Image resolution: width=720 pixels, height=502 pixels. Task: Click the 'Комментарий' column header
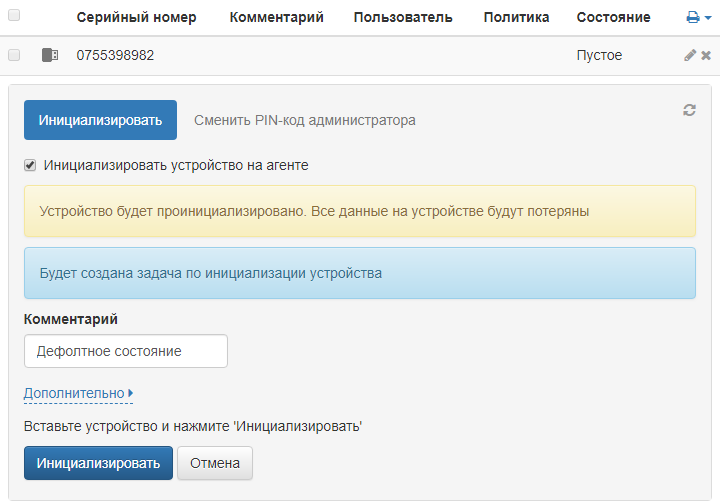point(276,18)
